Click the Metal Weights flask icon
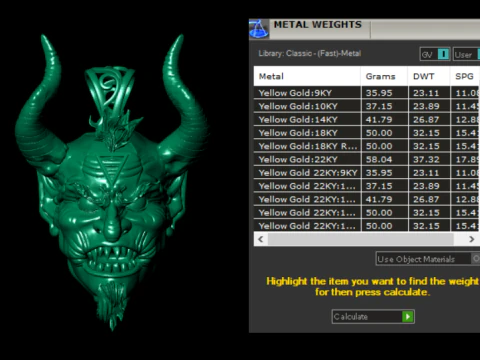Image resolution: width=480 pixels, height=360 pixels. [259, 29]
